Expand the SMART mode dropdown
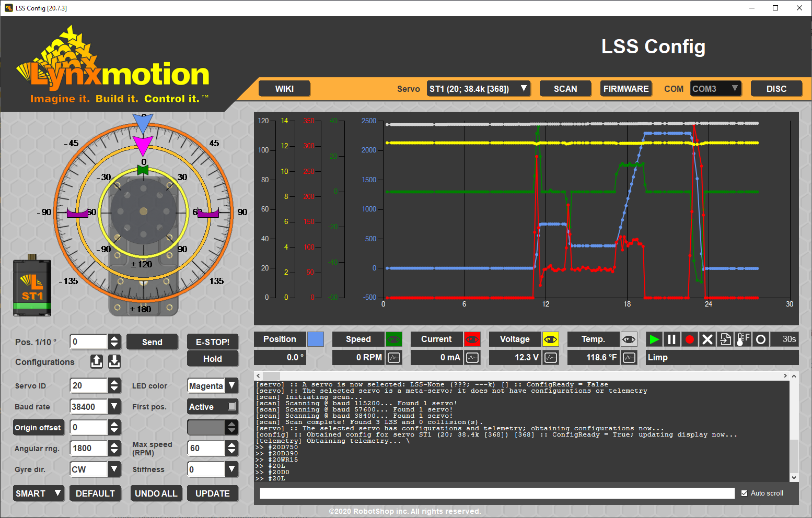Screen dimensions: 812x518 click(39, 493)
